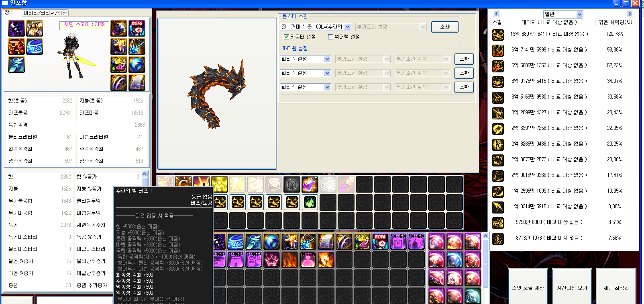The image size is (644, 304).
Task: Click the 스킬 column header
Action: (x=497, y=23)
